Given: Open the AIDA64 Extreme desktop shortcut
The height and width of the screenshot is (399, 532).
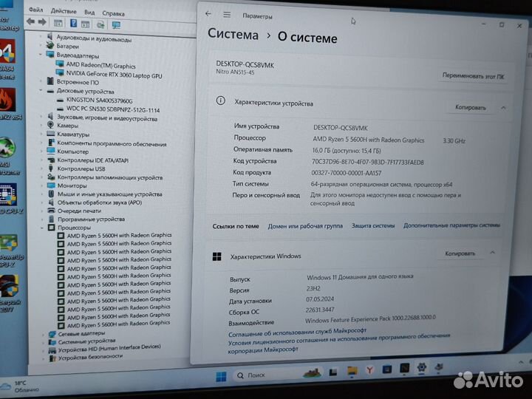Looking at the screenshot, I should (x=7, y=58).
